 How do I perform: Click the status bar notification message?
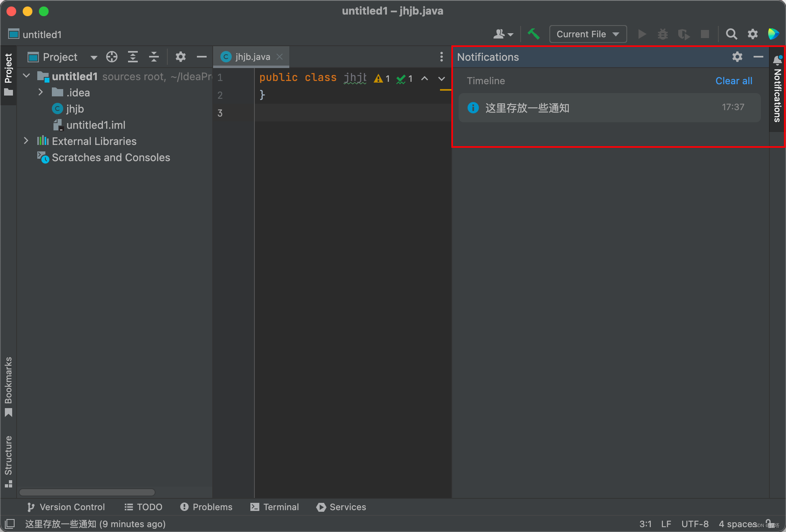tap(95, 524)
